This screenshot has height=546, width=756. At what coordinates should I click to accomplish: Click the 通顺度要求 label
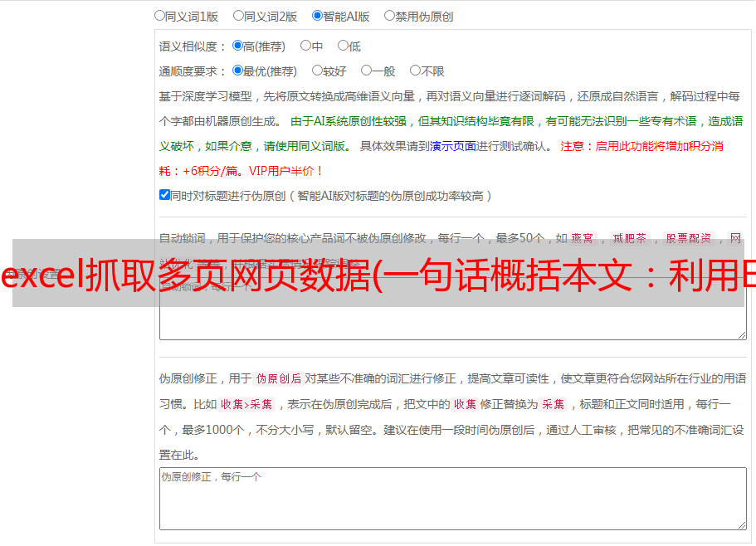coord(193,72)
